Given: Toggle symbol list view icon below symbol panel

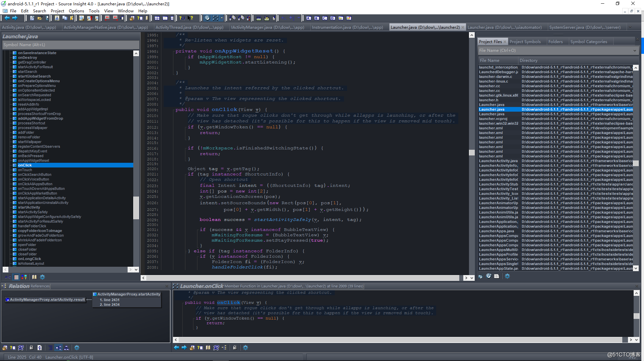Looking at the screenshot, I should coord(16,277).
